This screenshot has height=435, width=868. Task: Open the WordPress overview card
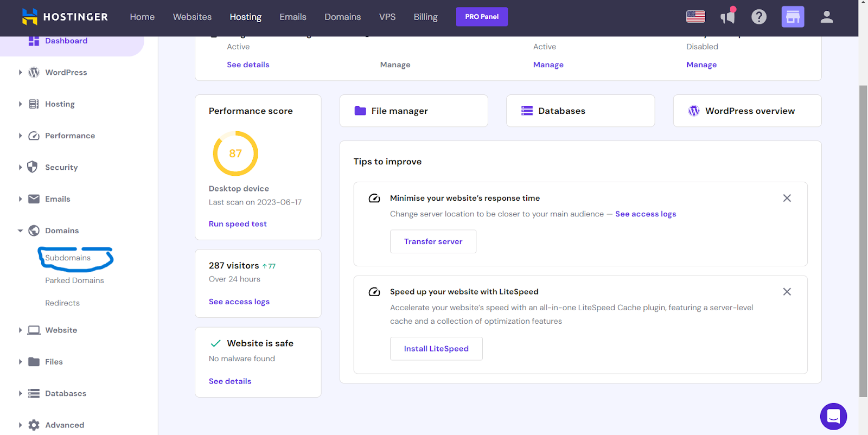pyautogui.click(x=747, y=111)
